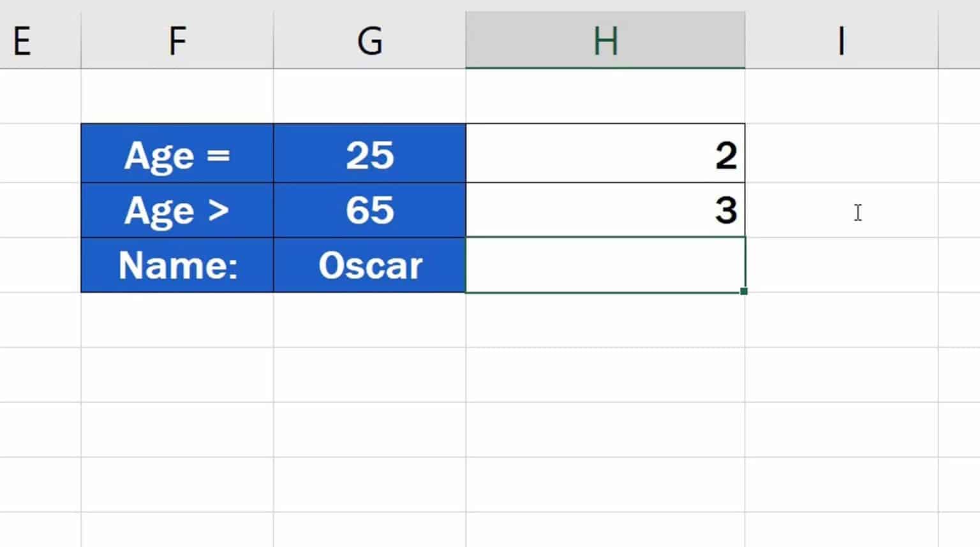Screen dimensions: 980x547
Task: Click the 'Age >' label cell
Action: (177, 209)
